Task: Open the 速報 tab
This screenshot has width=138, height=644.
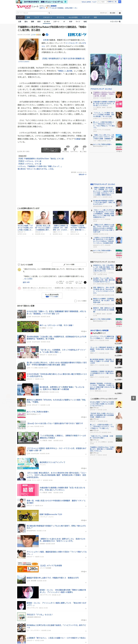Action: [x=28, y=17]
